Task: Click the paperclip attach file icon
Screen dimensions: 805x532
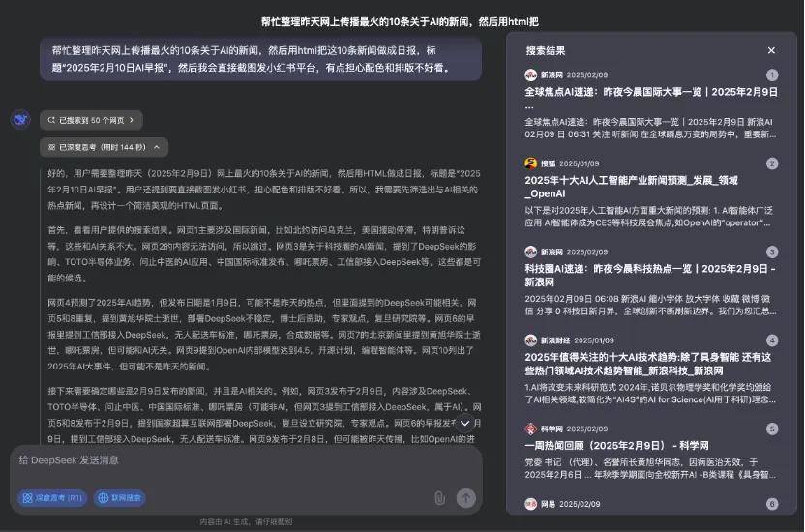Action: [x=439, y=497]
